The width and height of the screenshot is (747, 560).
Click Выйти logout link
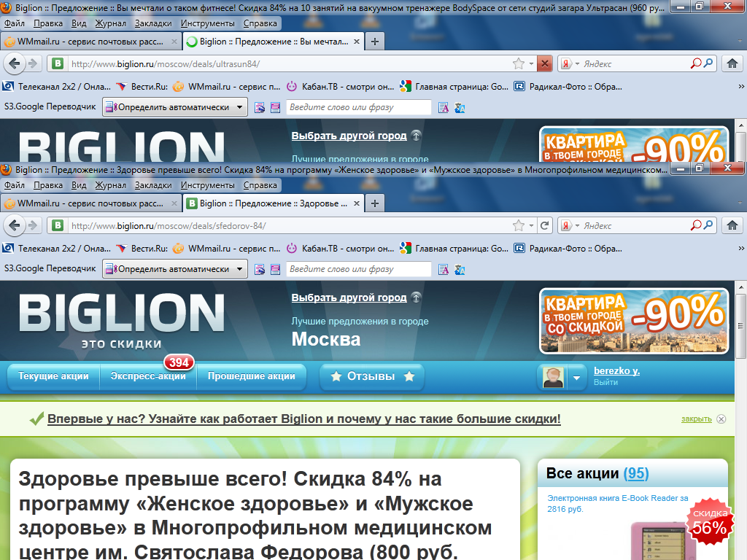605,382
